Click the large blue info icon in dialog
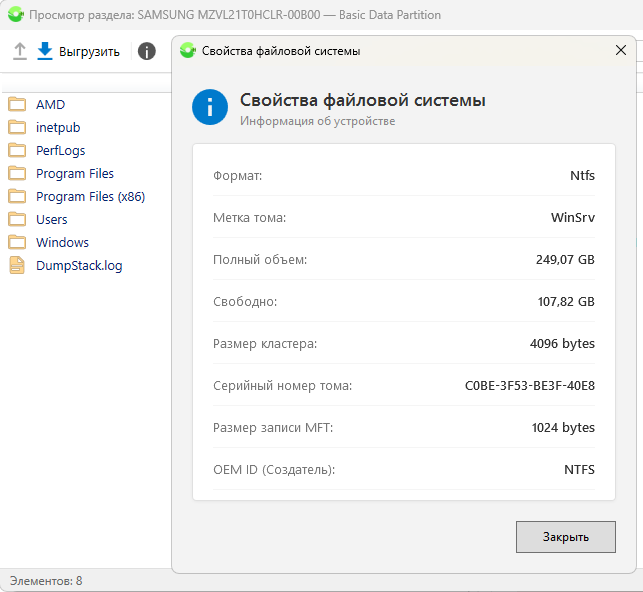Screen dimensions: 643x592 tap(211, 108)
